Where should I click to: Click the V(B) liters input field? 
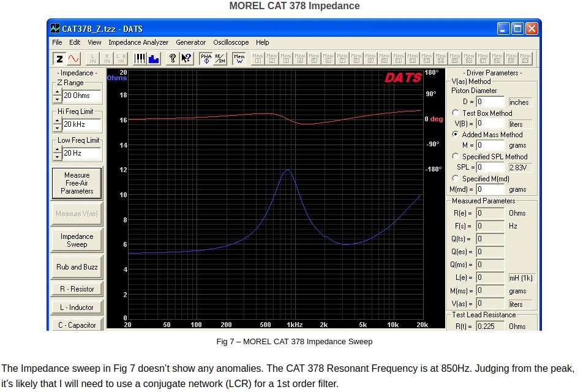[490, 123]
